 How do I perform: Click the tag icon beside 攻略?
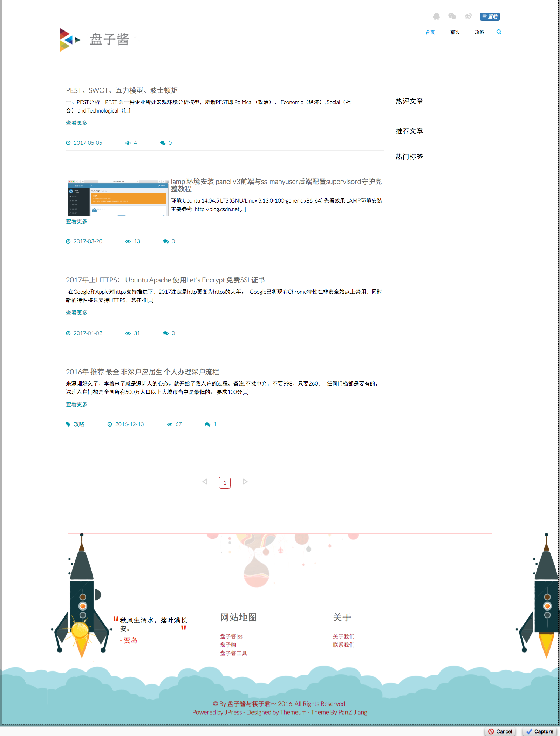[68, 424]
